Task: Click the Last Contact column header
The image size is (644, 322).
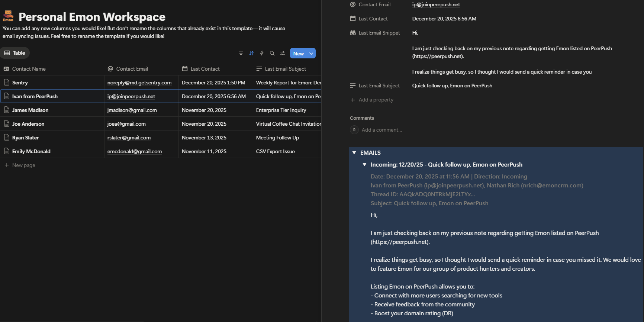Action: 205,69
